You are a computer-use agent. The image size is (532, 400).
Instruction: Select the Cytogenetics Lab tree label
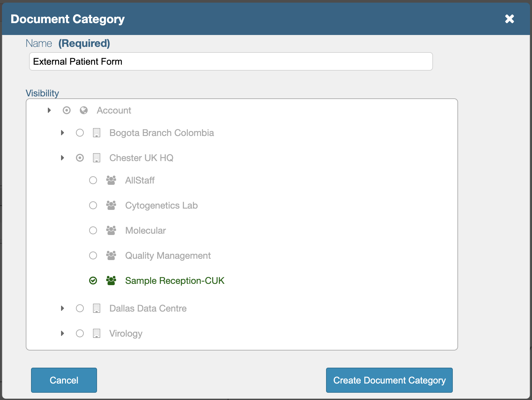pyautogui.click(x=161, y=205)
